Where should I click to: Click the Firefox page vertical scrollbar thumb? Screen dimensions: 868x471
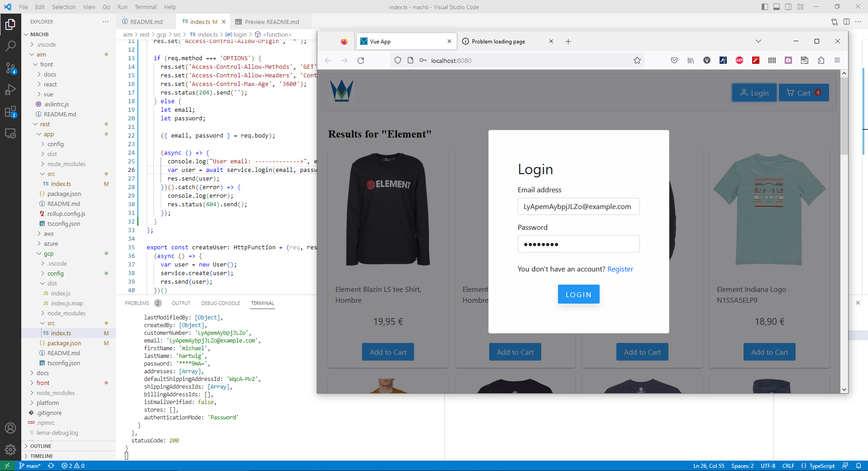pyautogui.click(x=844, y=116)
